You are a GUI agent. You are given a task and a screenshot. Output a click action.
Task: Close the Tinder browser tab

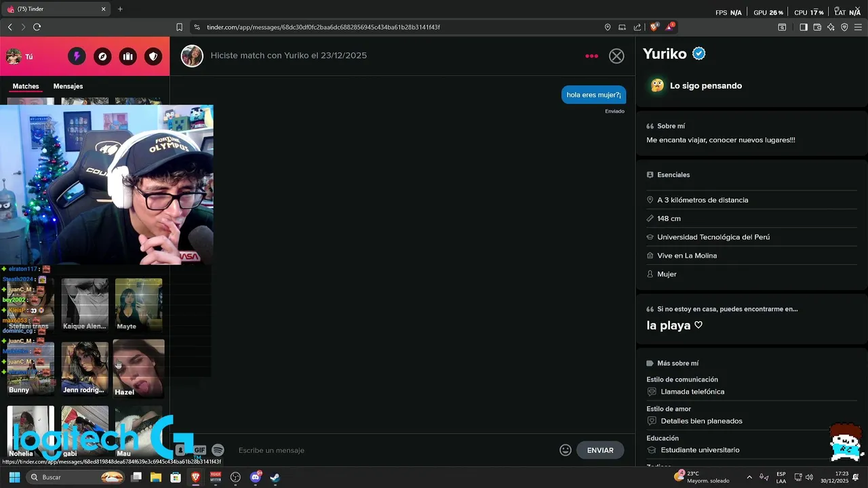coord(104,9)
